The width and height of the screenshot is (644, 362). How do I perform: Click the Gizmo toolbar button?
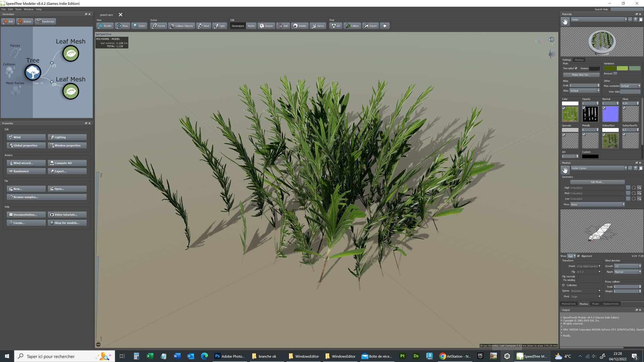tap(318, 26)
